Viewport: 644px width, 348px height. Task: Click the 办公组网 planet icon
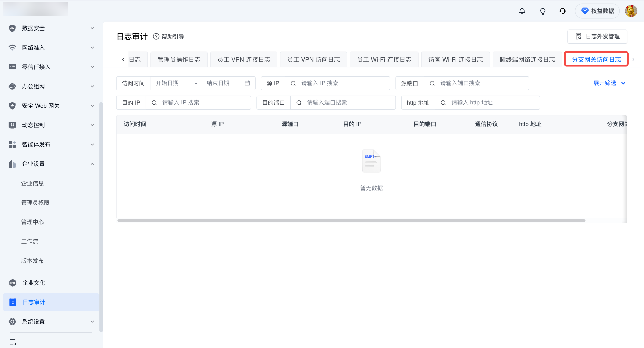point(12,86)
